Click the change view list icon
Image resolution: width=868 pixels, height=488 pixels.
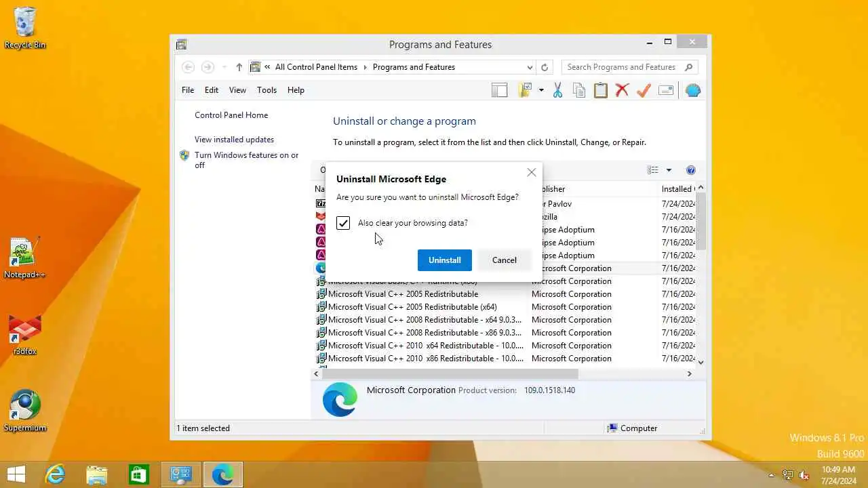(x=653, y=170)
